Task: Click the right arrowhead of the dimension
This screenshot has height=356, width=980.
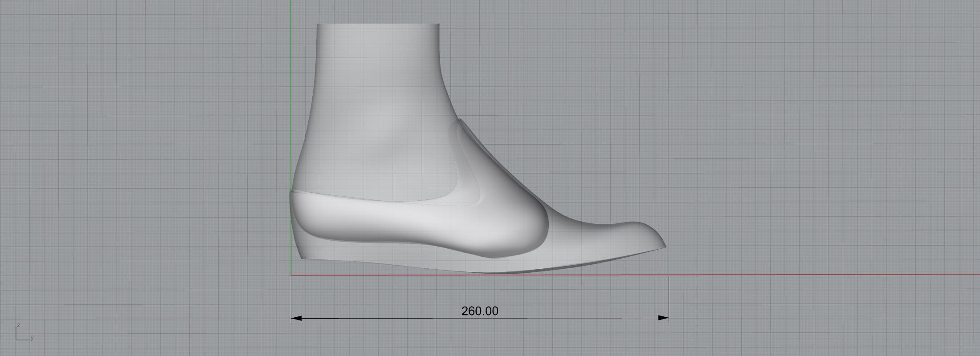Action: pos(664,318)
